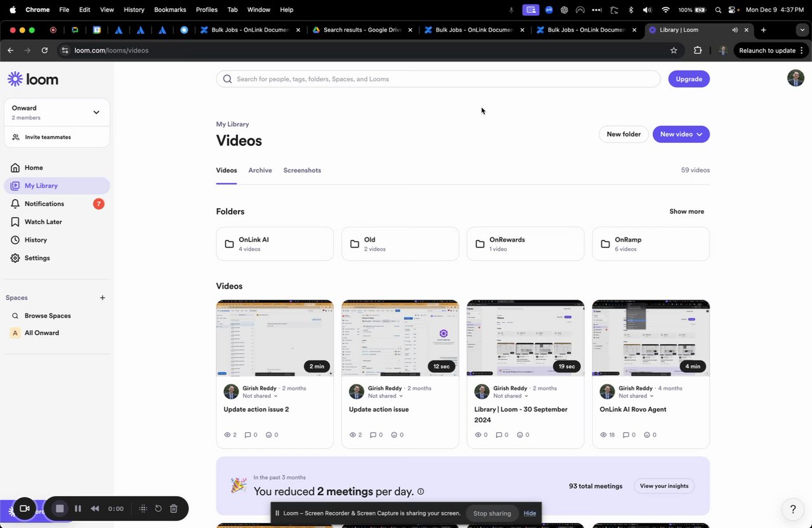Click Invite teammates
812x528 pixels.
click(x=48, y=137)
